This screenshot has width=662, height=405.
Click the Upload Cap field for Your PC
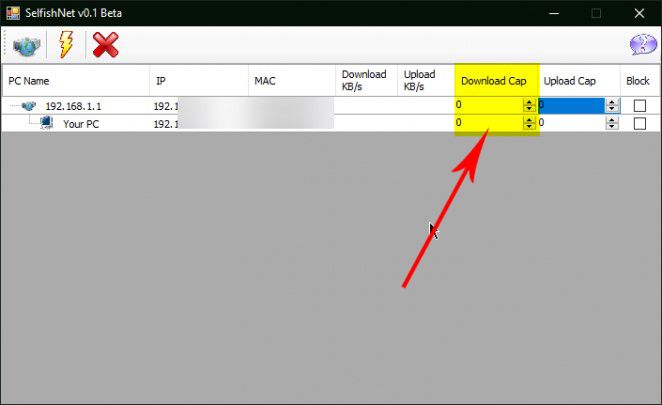(572, 123)
